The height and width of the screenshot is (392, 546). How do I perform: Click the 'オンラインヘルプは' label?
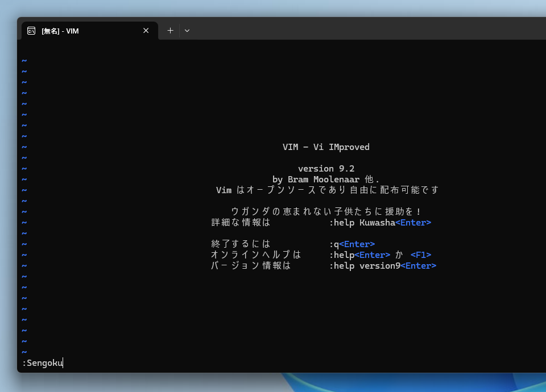[x=256, y=255]
